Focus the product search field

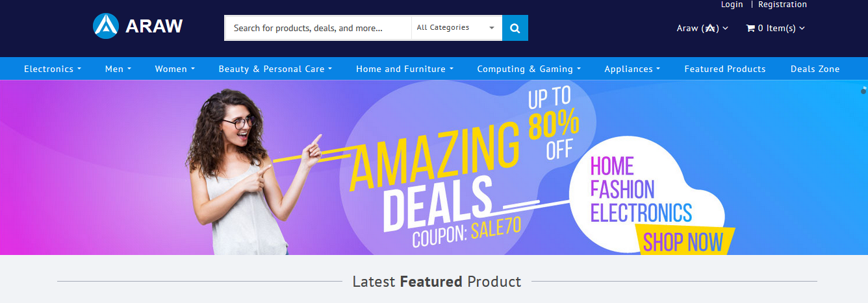click(318, 28)
